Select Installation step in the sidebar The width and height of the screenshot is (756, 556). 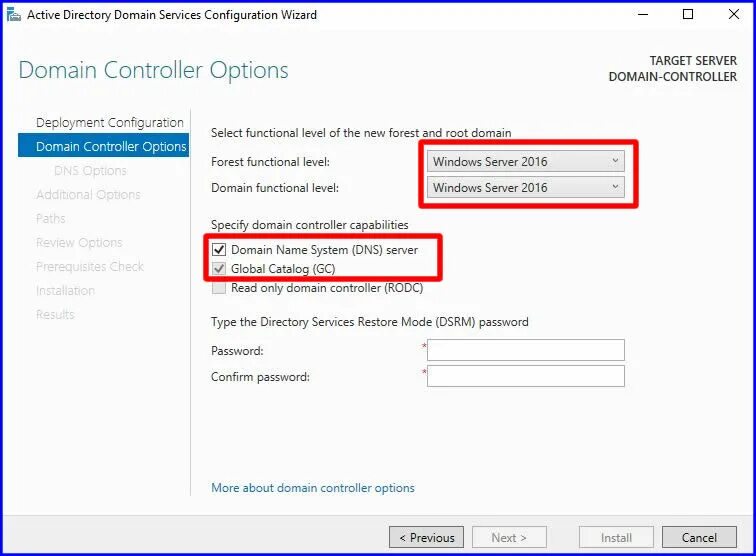pos(65,290)
